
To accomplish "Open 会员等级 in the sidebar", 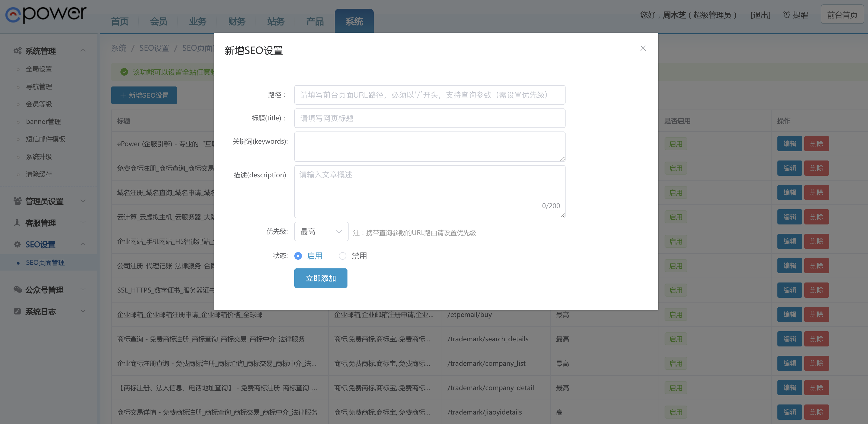I will coord(39,104).
